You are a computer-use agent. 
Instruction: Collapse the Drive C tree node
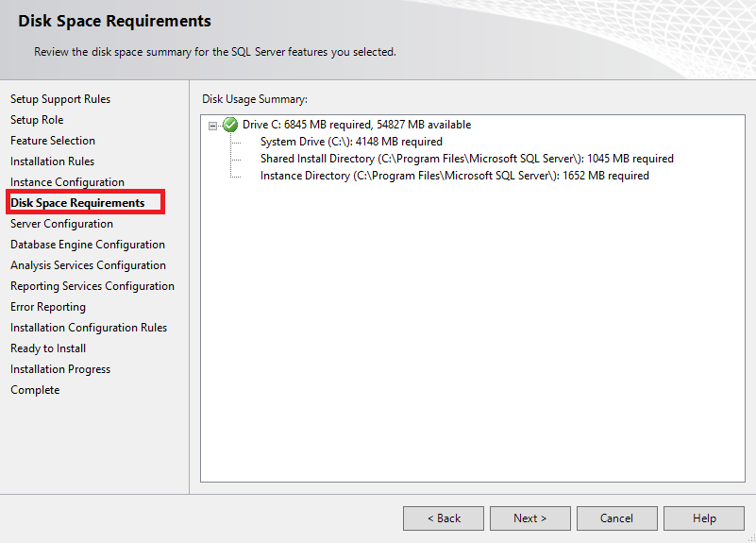coord(214,125)
